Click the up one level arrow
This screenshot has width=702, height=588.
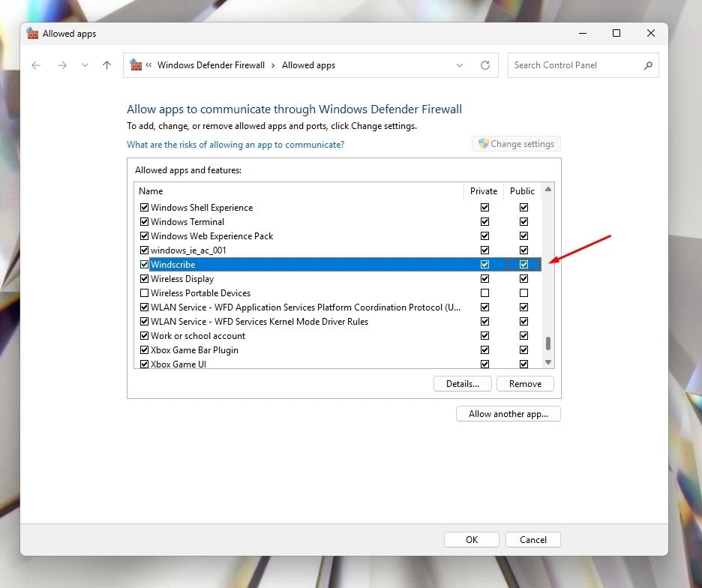[x=106, y=65]
